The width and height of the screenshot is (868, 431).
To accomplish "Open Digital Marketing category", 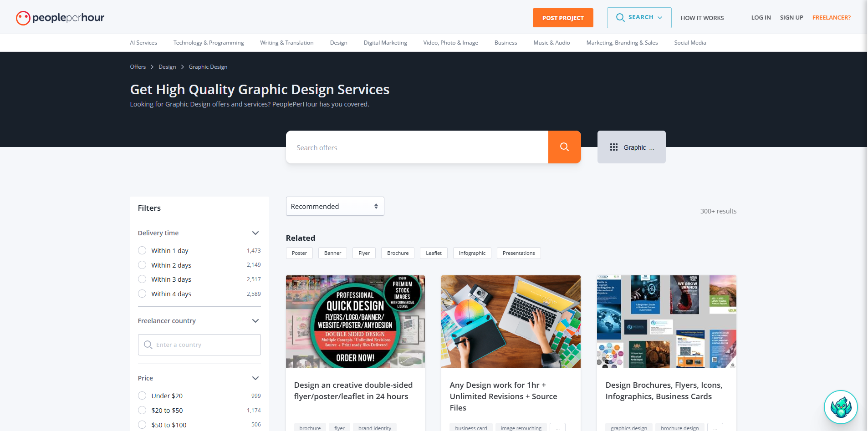I will (x=385, y=43).
